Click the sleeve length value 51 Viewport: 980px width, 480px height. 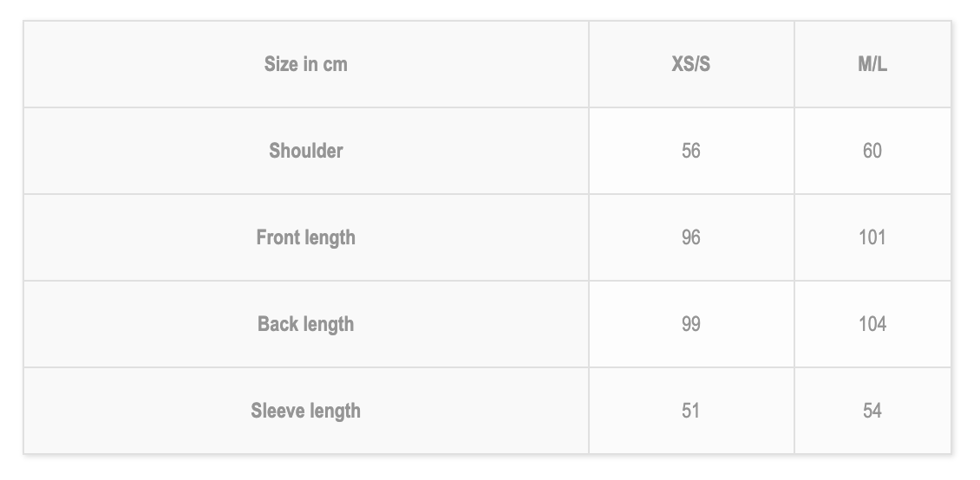click(x=690, y=411)
